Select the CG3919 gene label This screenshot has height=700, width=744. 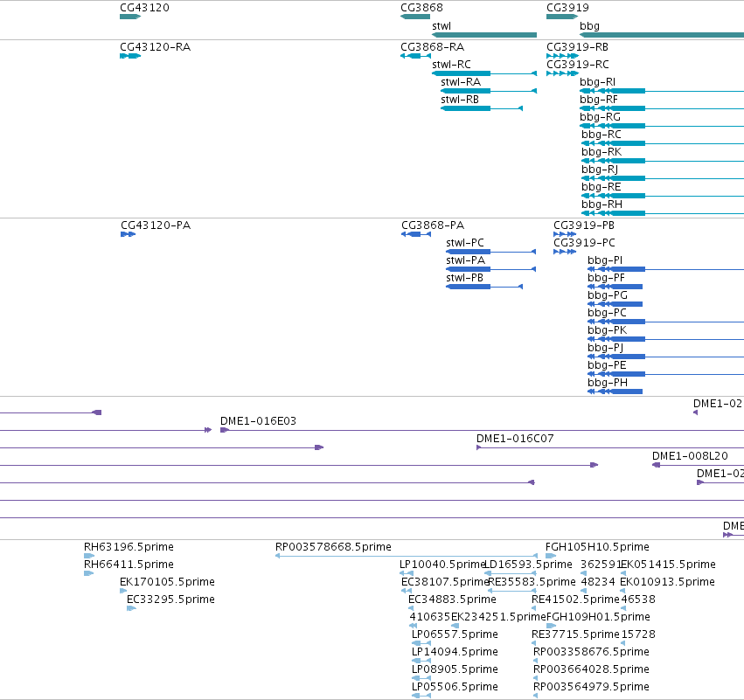pos(567,8)
